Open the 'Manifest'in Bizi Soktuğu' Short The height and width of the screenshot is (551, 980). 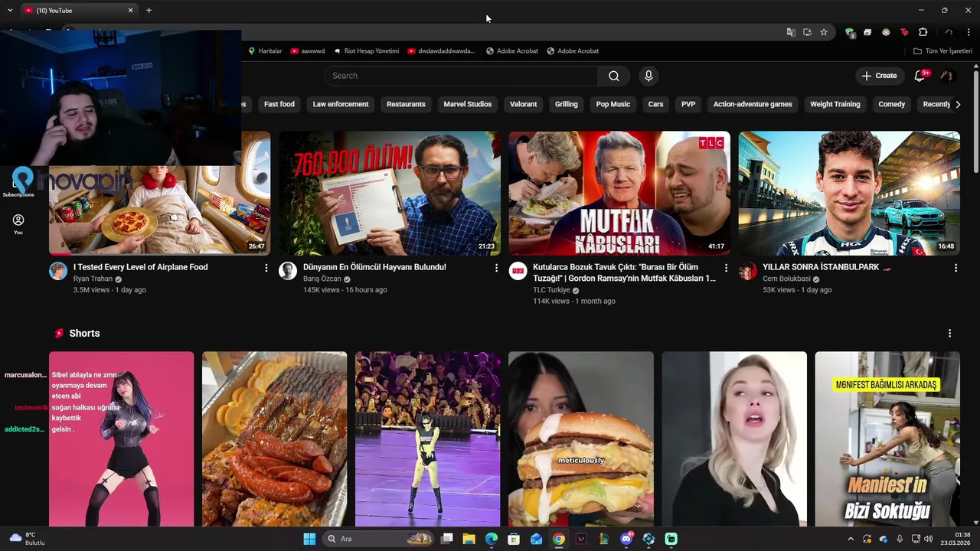887,439
